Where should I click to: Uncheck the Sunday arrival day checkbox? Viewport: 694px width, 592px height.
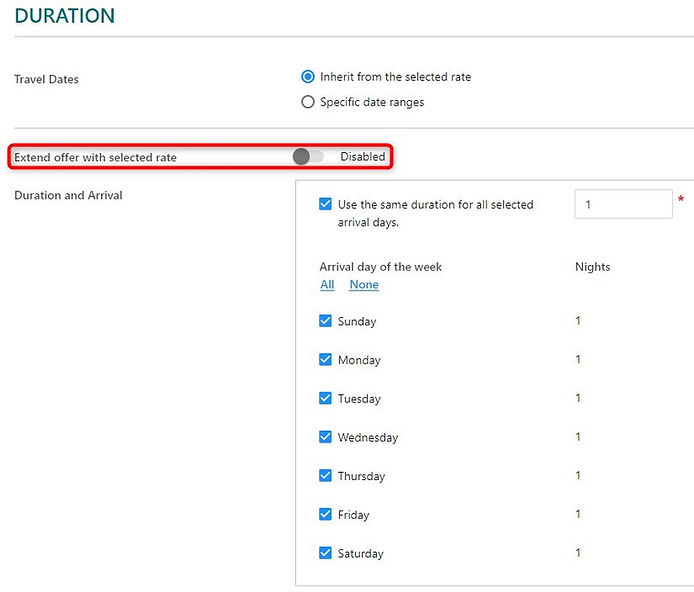[x=325, y=321]
